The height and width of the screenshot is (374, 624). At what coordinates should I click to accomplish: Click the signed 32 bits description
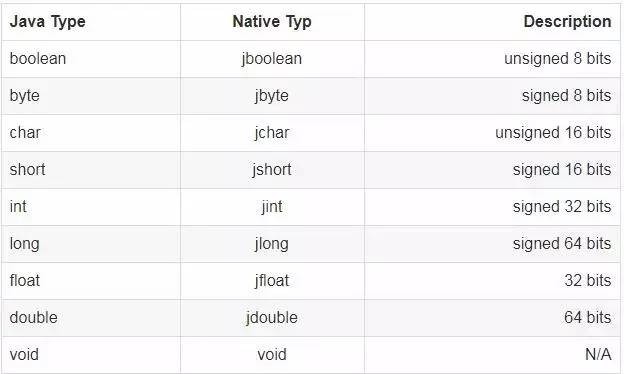562,207
